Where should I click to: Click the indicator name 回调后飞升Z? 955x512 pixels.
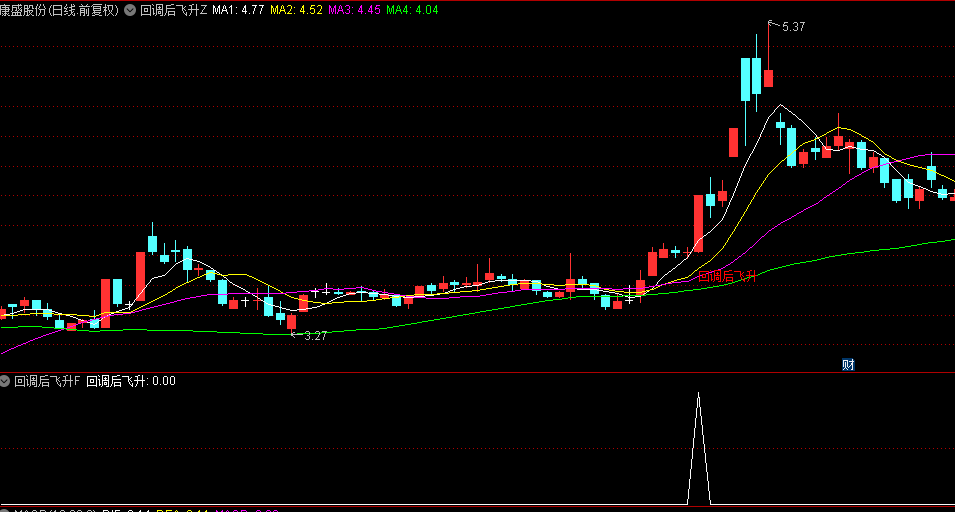click(x=174, y=10)
